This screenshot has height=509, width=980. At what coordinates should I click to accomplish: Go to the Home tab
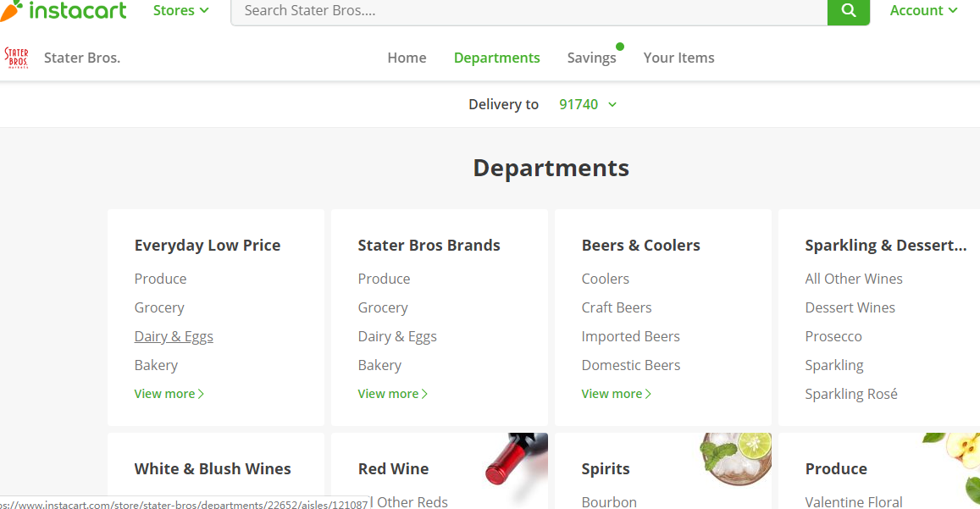pos(407,58)
